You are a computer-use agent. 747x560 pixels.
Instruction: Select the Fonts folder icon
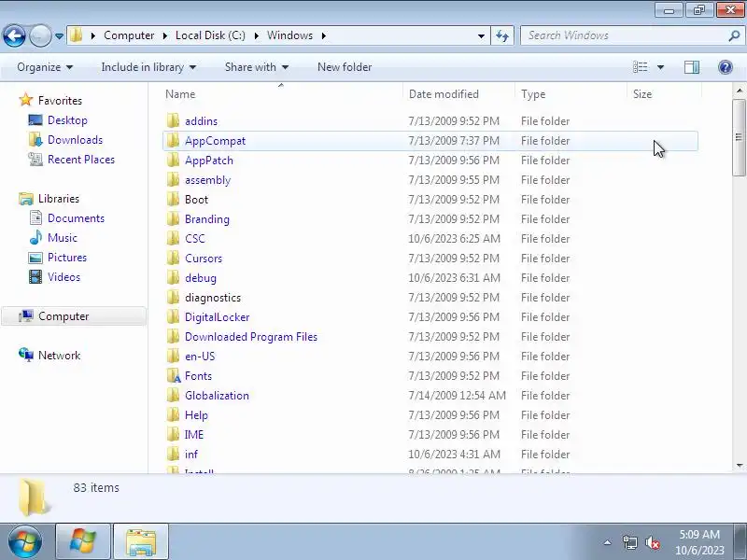coord(174,375)
